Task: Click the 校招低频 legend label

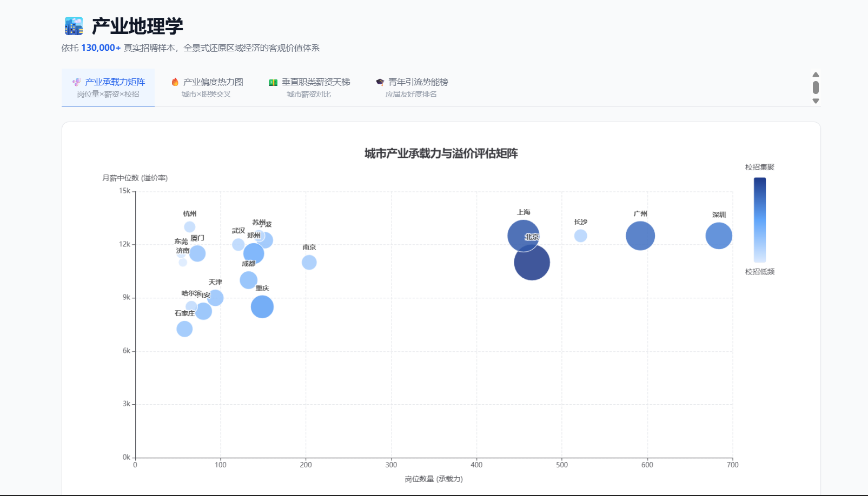Action: [759, 272]
